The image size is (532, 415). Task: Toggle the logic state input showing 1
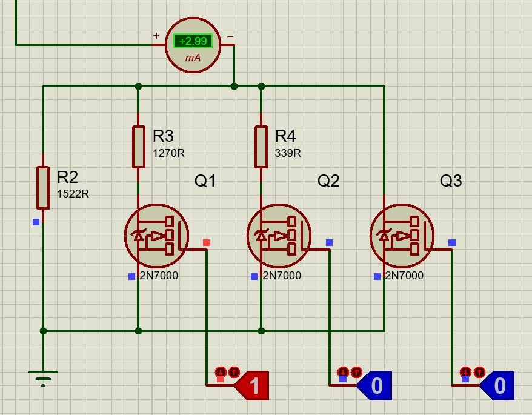pyautogui.click(x=253, y=385)
